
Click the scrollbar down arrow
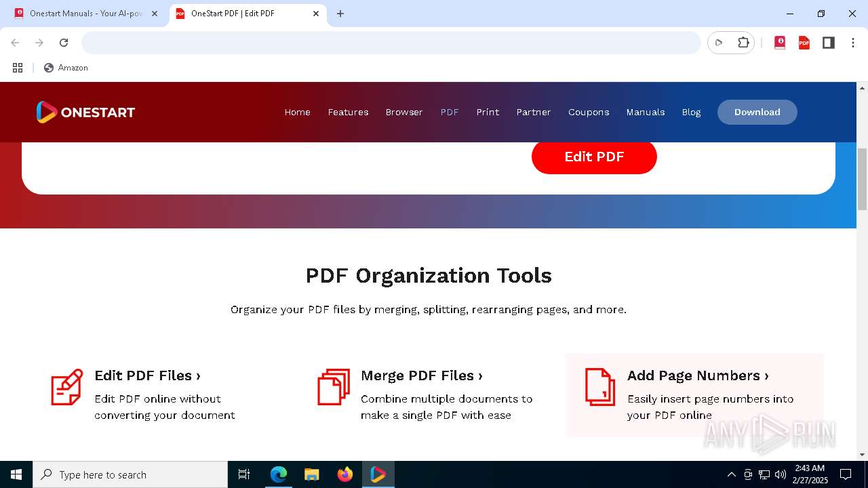[863, 454]
